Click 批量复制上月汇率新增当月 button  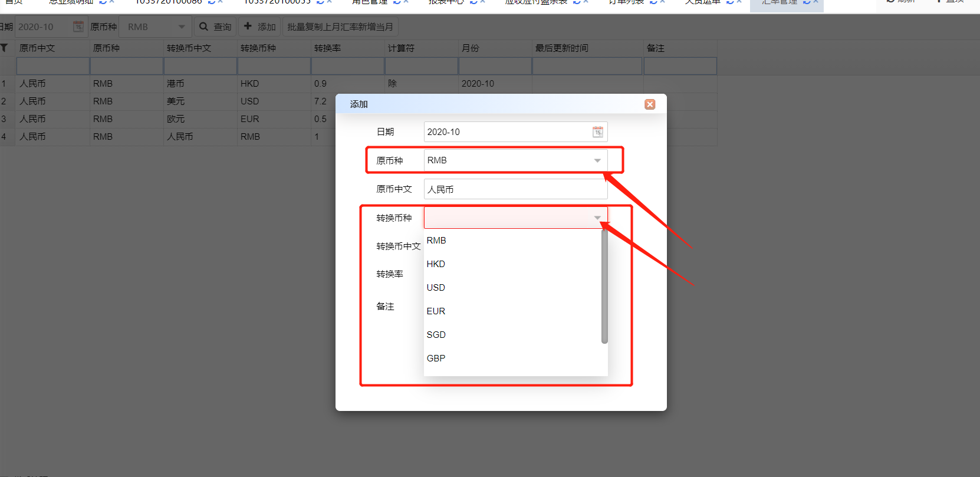pyautogui.click(x=340, y=27)
